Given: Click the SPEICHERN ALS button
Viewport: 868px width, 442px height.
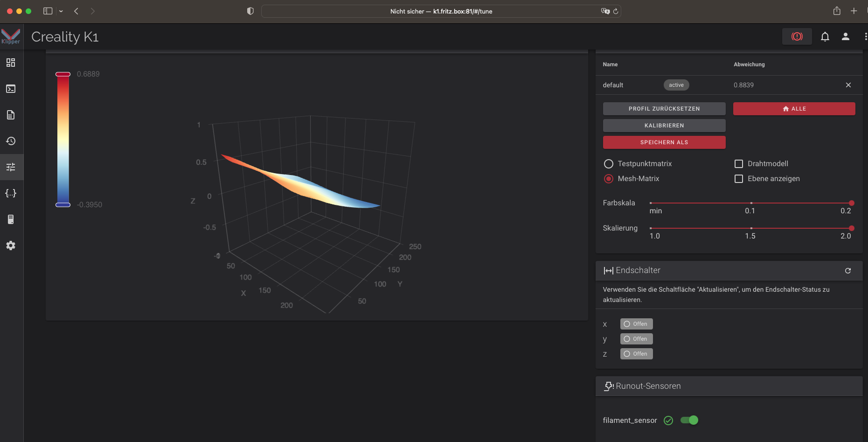Looking at the screenshot, I should [664, 142].
